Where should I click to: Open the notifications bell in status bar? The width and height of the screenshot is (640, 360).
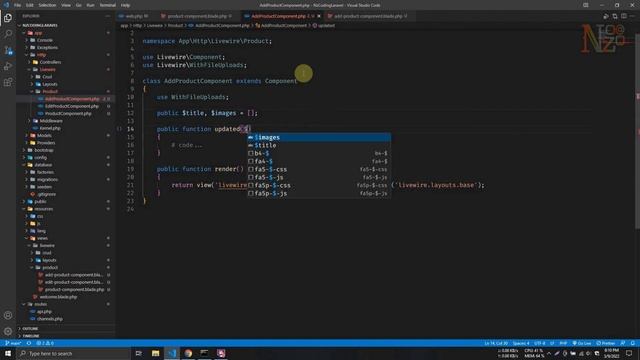click(x=633, y=343)
